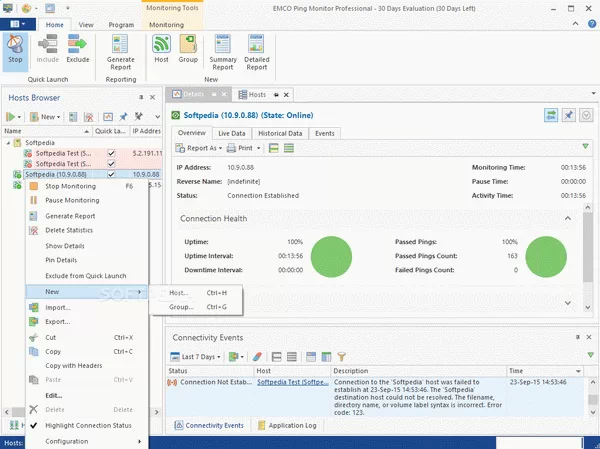Click the Group icon in ribbon
The height and width of the screenshot is (449, 600).
click(188, 50)
